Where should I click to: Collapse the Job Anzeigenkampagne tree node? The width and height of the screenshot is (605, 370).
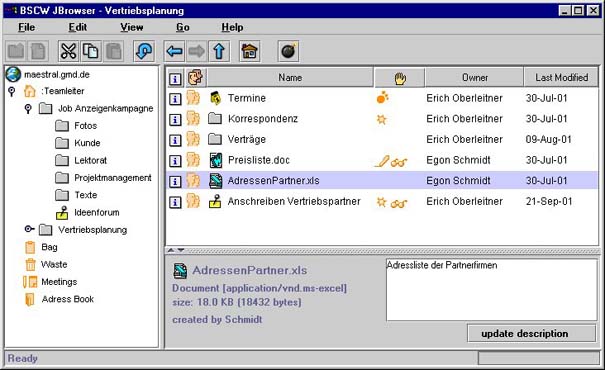pos(28,108)
